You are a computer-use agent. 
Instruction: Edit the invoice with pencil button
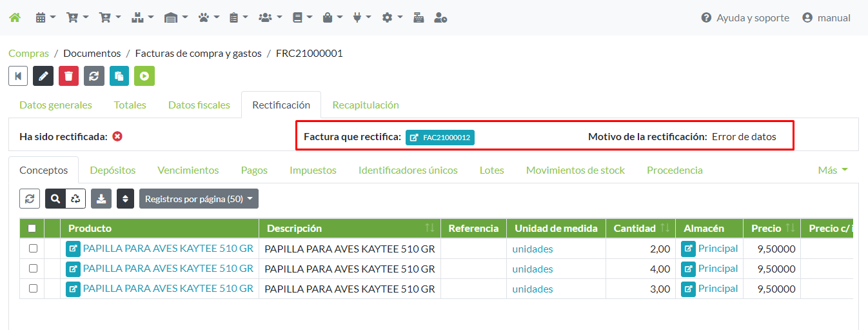tap(43, 76)
